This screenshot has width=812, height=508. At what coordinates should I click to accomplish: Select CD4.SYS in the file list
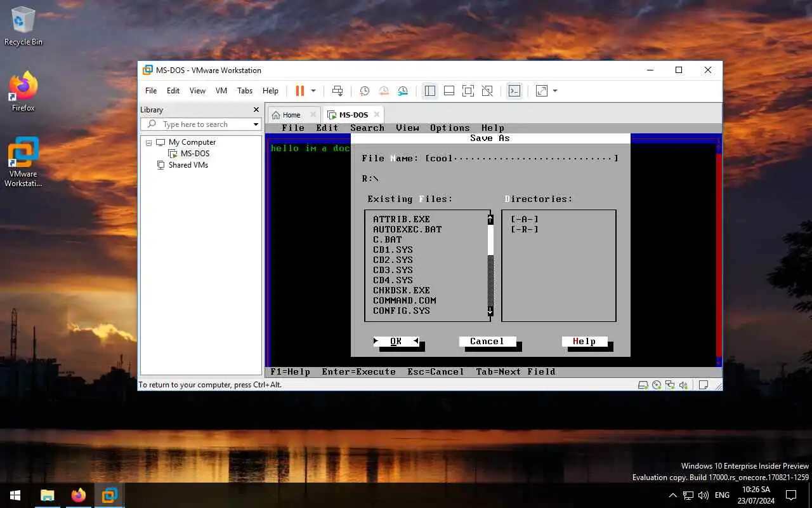393,280
